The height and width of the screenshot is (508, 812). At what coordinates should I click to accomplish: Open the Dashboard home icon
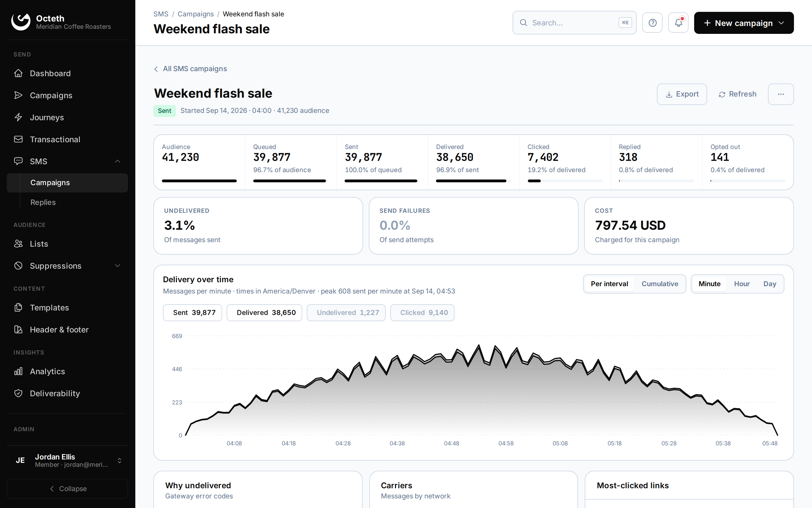point(18,73)
